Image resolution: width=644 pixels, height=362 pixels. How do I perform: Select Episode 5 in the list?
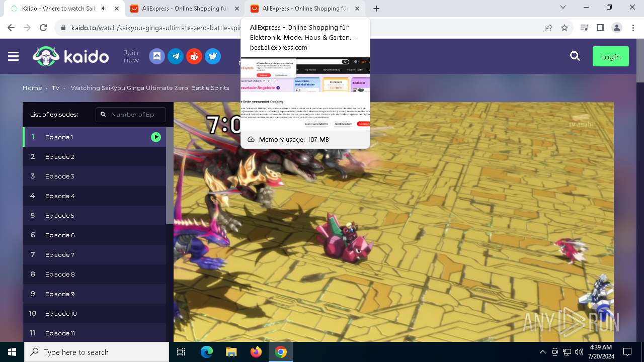(94, 215)
